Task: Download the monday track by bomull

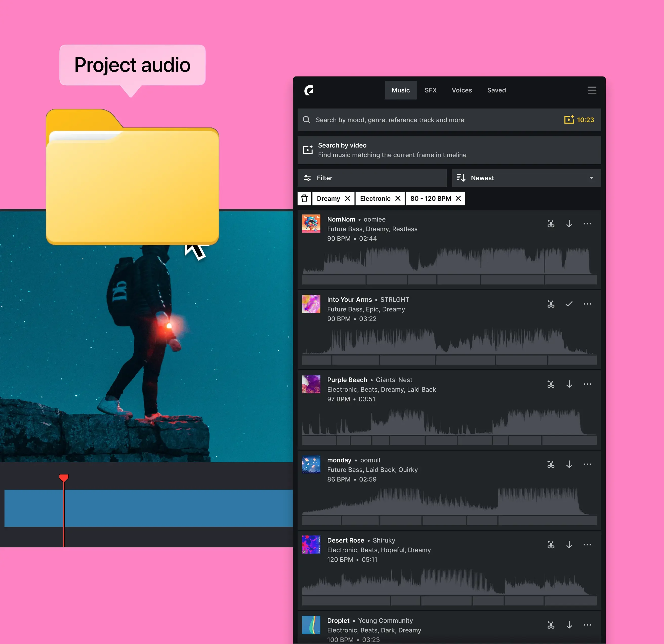Action: [569, 464]
